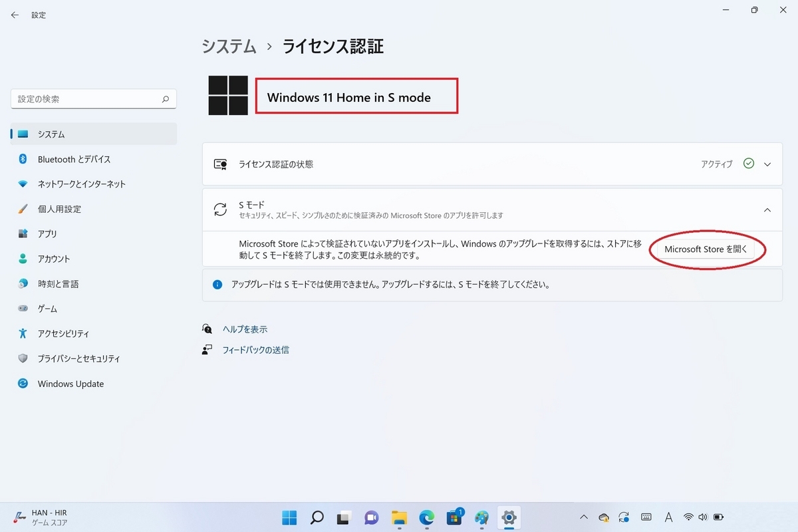Screen dimensions: 798x532
Task: Click the back arrow in Settings header
Action: click(15, 15)
